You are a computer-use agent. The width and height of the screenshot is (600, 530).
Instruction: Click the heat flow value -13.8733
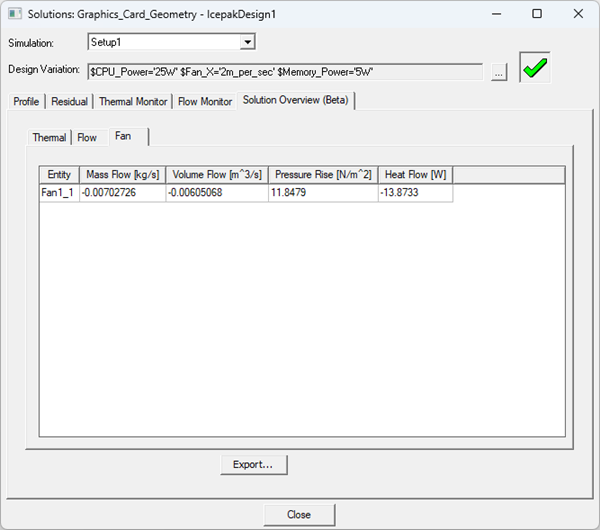(x=416, y=192)
